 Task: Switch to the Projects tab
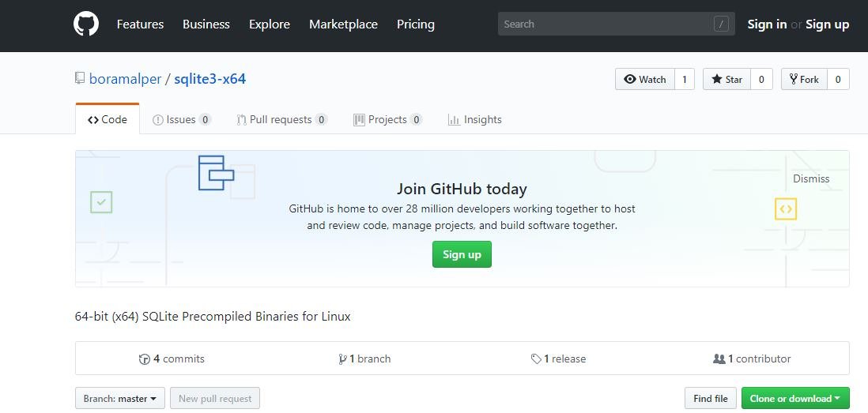tap(387, 119)
